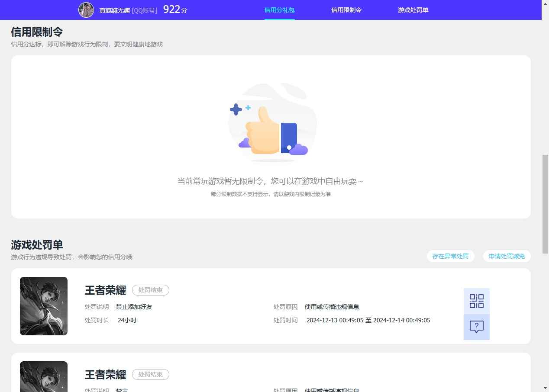Image resolution: width=549 pixels, height=392 pixels.
Task: Click the second 王者荣耀 game thumbnail
Action: (x=44, y=376)
